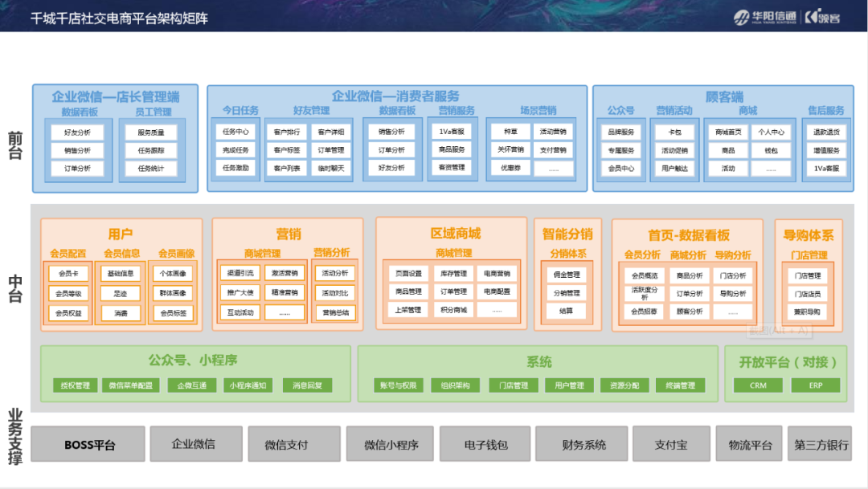Click the 基础信息 box under 会员信息
Image resolution: width=868 pixels, height=489 pixels.
pos(121,273)
